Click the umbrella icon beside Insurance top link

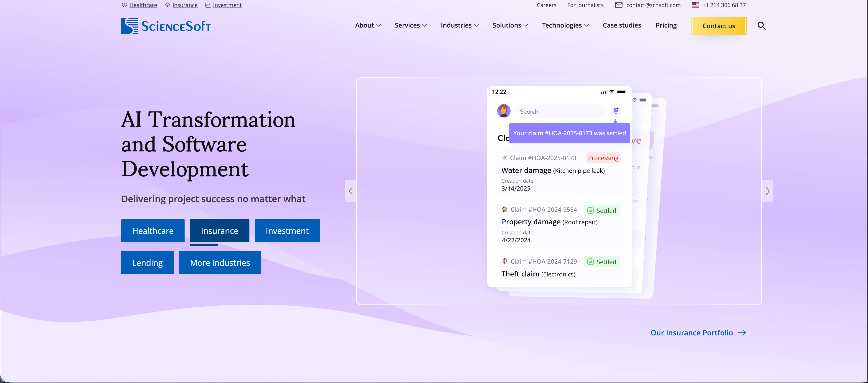point(168,5)
